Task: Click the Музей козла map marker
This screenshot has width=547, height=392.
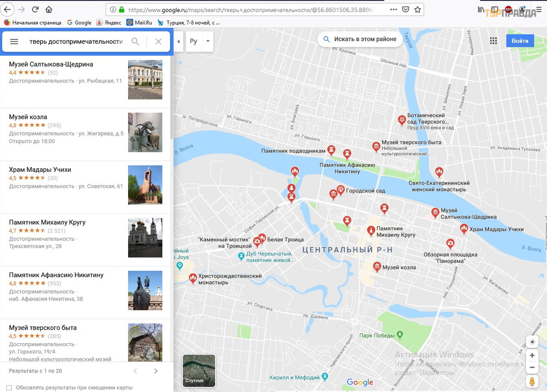Action: [377, 267]
